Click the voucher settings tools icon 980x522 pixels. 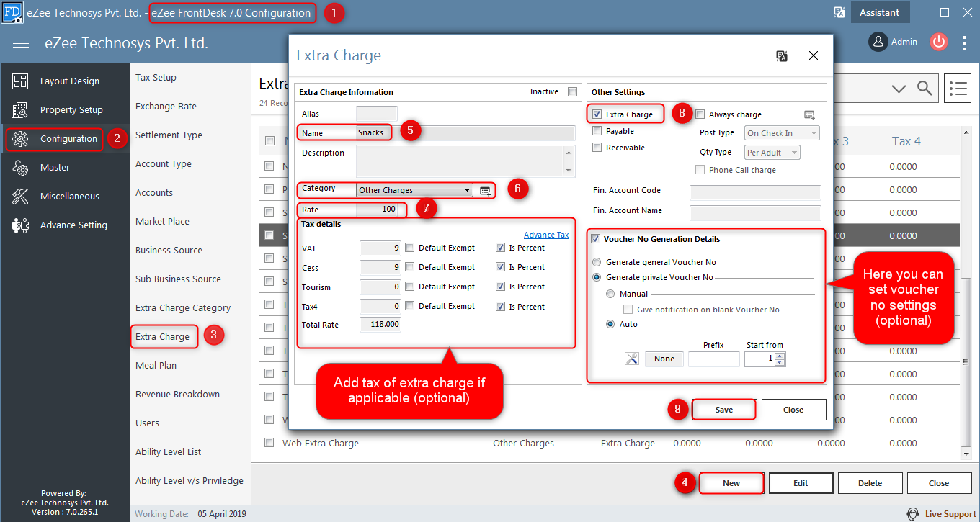tap(632, 359)
